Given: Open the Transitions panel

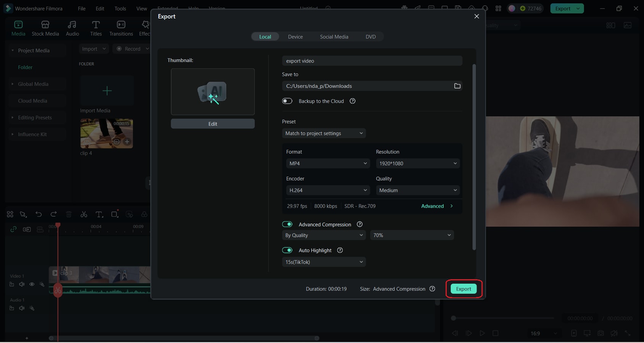Looking at the screenshot, I should 121,29.
